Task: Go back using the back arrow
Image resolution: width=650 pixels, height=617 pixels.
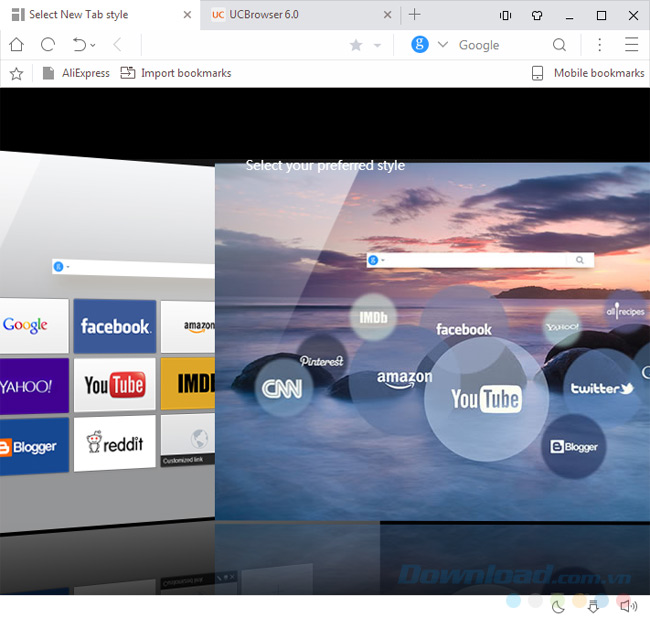Action: [117, 45]
